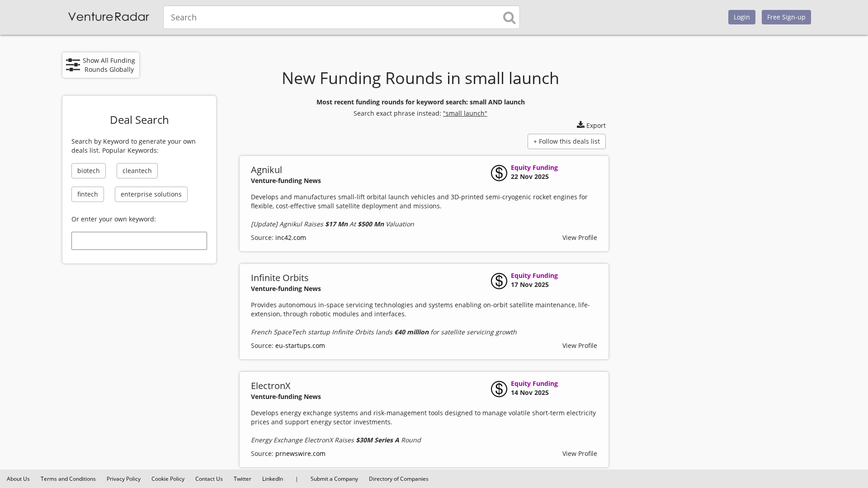868x488 pixels.
Task: Click Agnikul's dollar sign funding icon
Action: tap(499, 173)
